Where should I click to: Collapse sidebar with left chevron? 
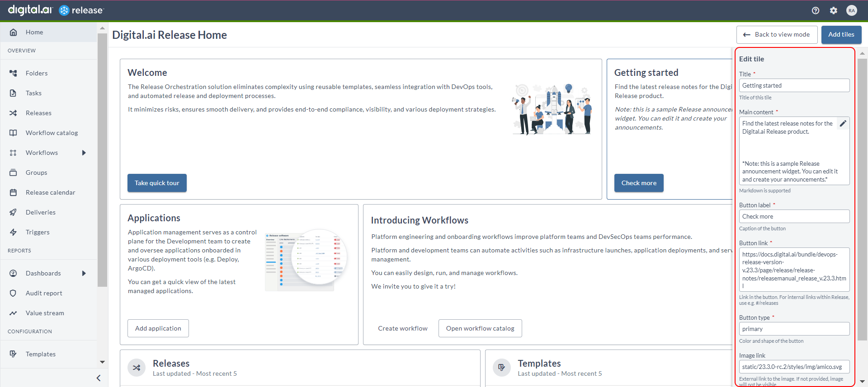(x=99, y=378)
